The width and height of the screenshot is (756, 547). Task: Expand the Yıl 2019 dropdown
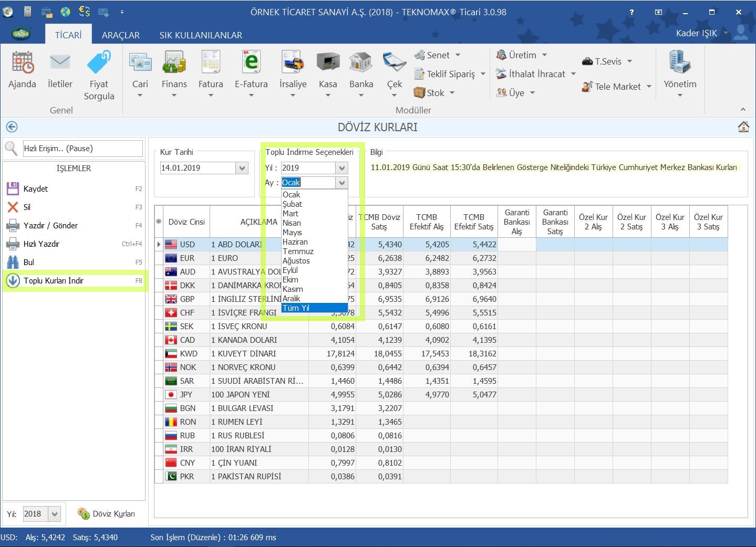342,168
